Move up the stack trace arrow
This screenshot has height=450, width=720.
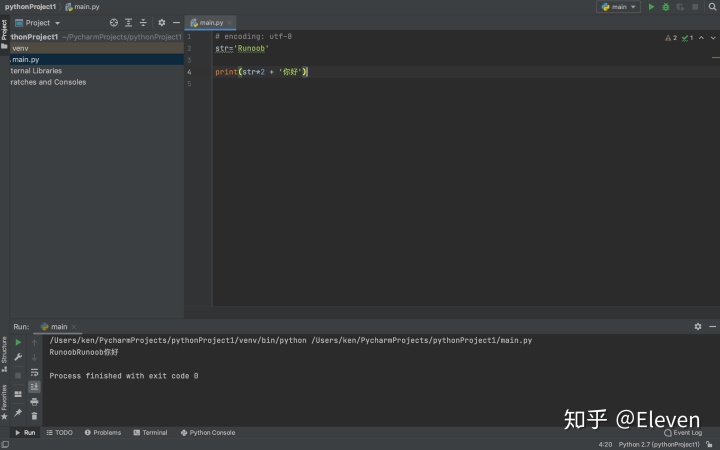click(34, 343)
